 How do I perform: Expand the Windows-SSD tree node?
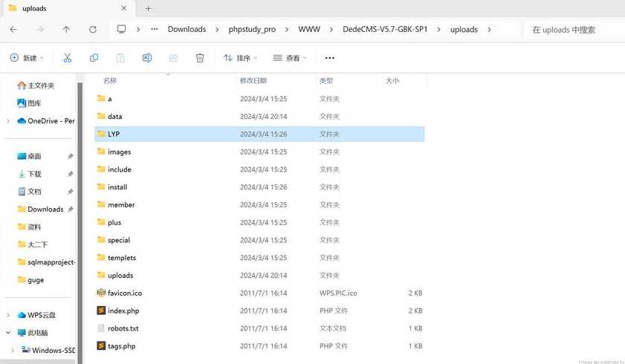(x=13, y=350)
